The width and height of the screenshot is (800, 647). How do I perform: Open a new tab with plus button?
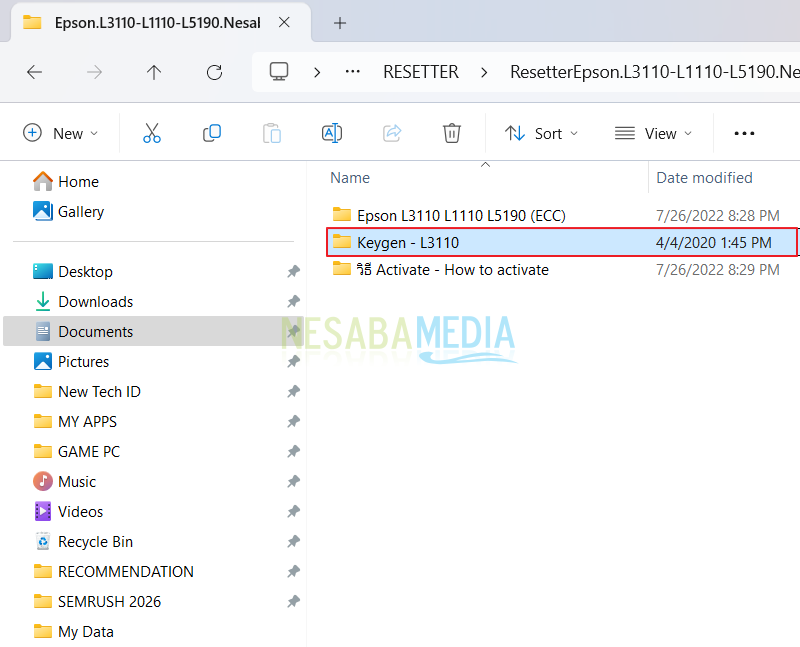coord(340,22)
